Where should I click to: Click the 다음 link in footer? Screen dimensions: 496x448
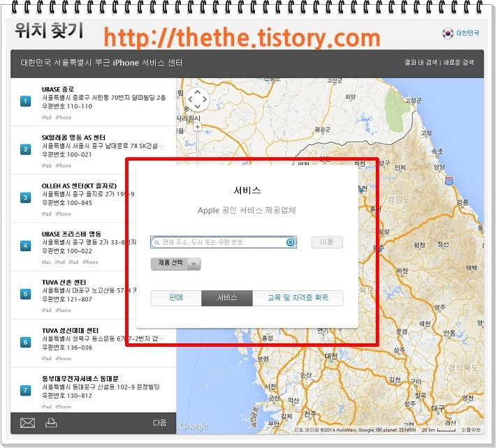click(x=160, y=423)
